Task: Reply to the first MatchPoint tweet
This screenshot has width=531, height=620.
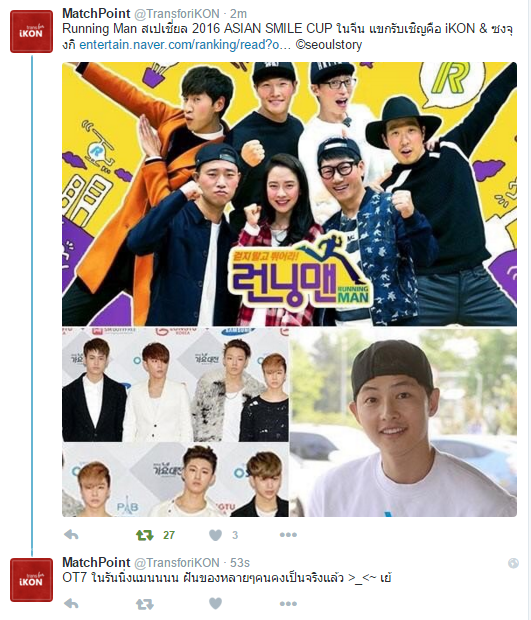Action: pyautogui.click(x=71, y=535)
